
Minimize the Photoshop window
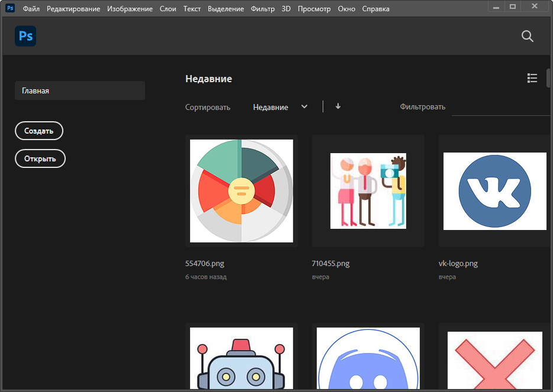(496, 7)
